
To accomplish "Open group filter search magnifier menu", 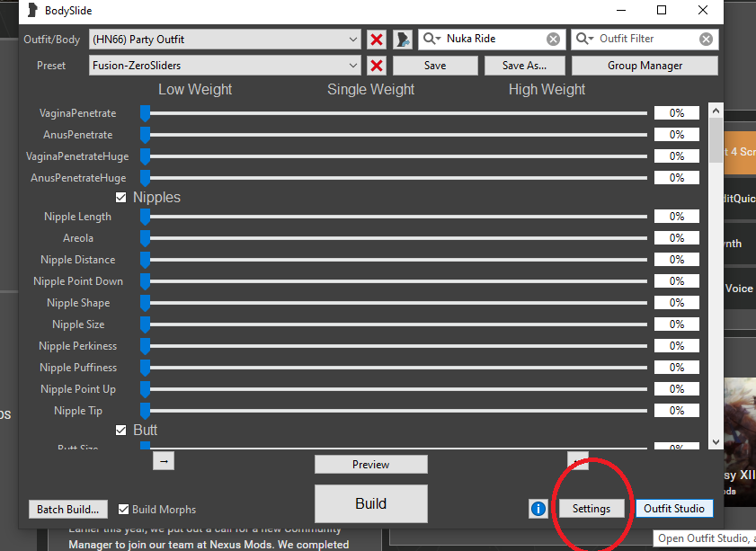I will pos(432,39).
